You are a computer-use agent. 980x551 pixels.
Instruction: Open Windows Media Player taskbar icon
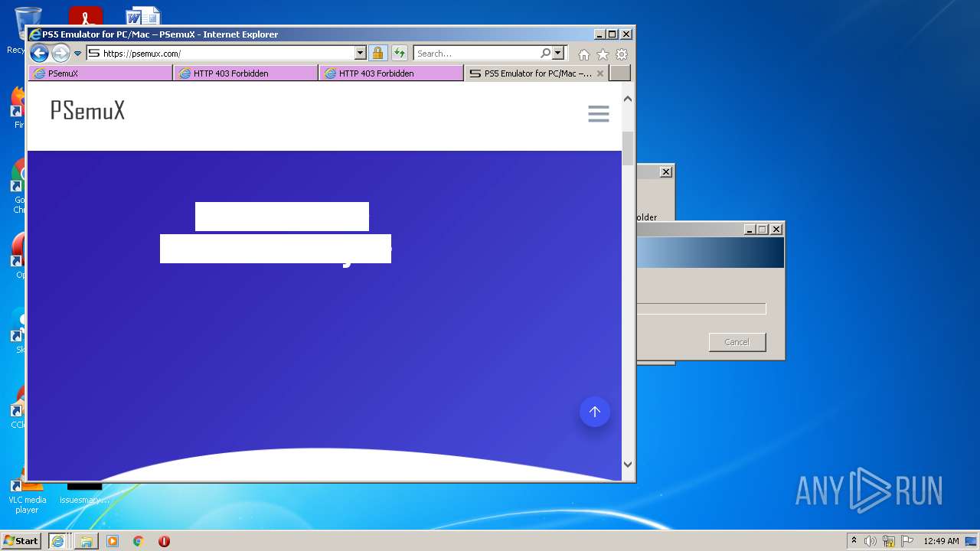pos(113,541)
